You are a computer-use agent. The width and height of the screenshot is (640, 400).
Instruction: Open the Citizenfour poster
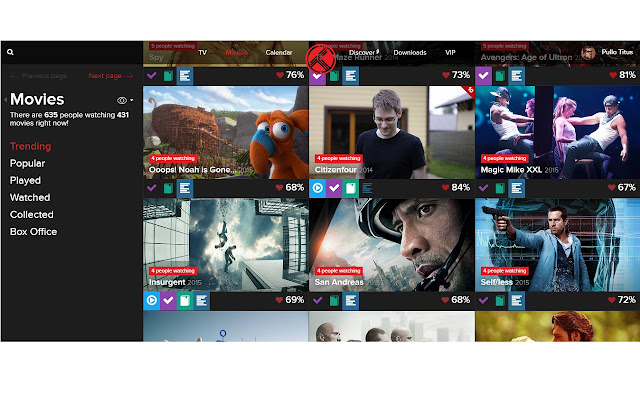392,132
